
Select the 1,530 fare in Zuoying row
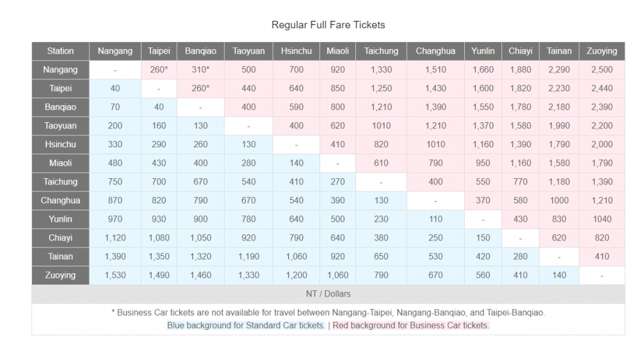(115, 275)
